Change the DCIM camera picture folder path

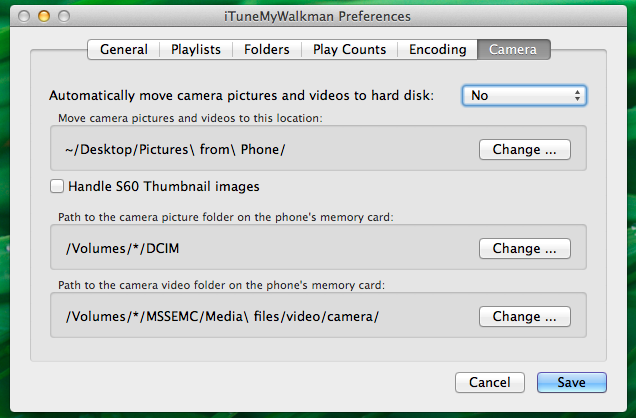524,249
